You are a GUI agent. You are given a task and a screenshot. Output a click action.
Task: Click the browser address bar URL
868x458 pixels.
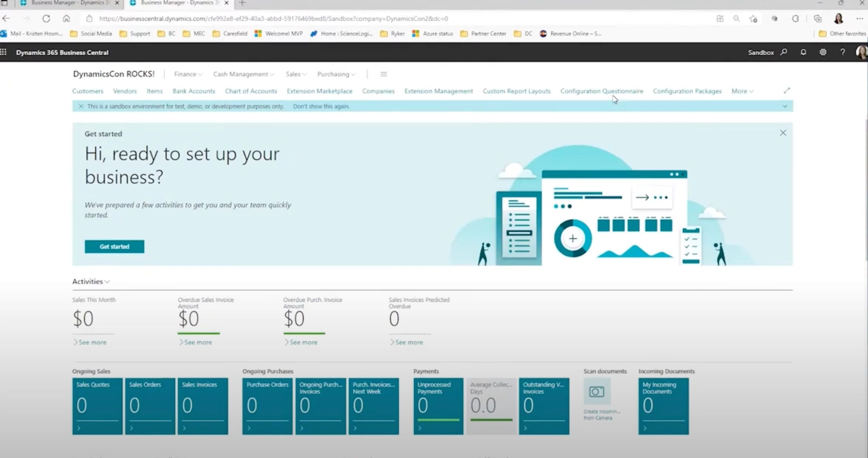click(273, 19)
